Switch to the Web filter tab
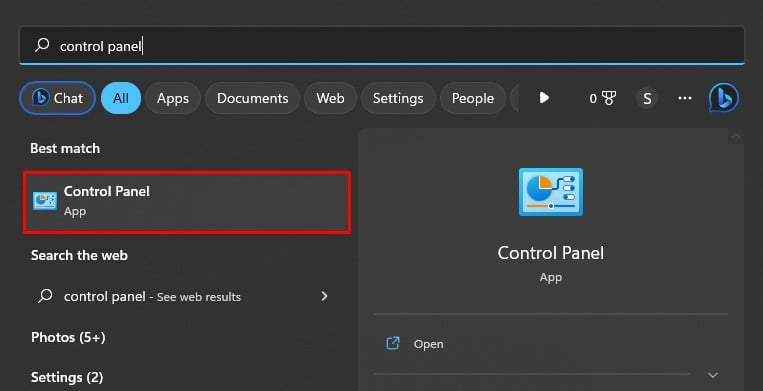The width and height of the screenshot is (763, 391). pos(330,98)
